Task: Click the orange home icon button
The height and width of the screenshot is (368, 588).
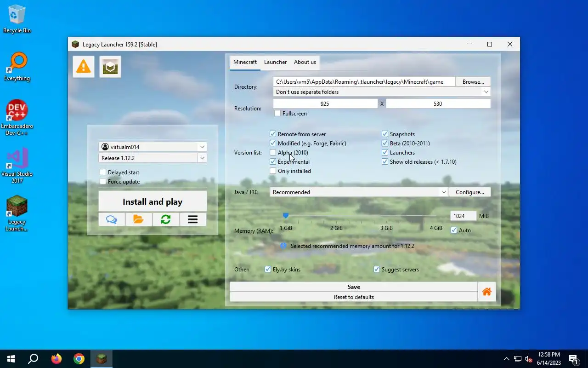Action: click(x=487, y=292)
